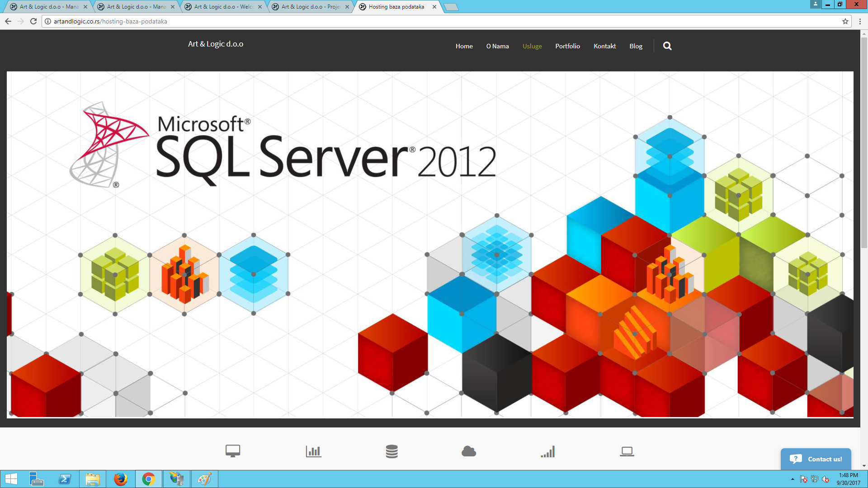868x488 pixels.
Task: Switch to the Art & Logic Projects tab
Action: click(x=311, y=7)
